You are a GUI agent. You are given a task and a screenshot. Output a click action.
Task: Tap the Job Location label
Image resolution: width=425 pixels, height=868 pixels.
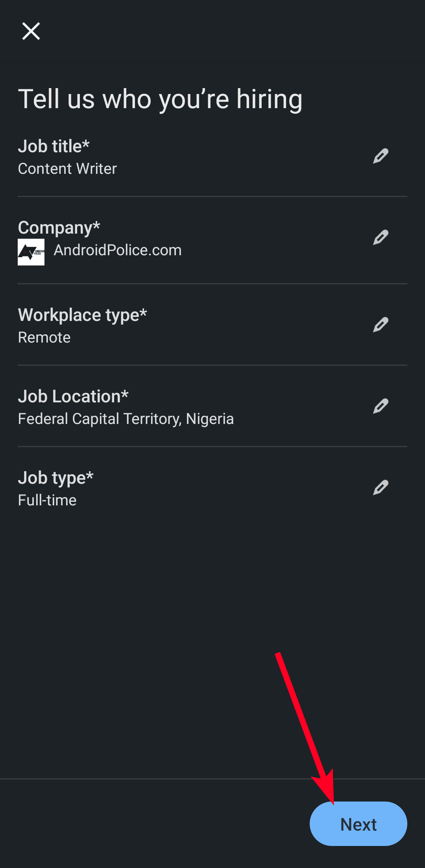pyautogui.click(x=73, y=396)
